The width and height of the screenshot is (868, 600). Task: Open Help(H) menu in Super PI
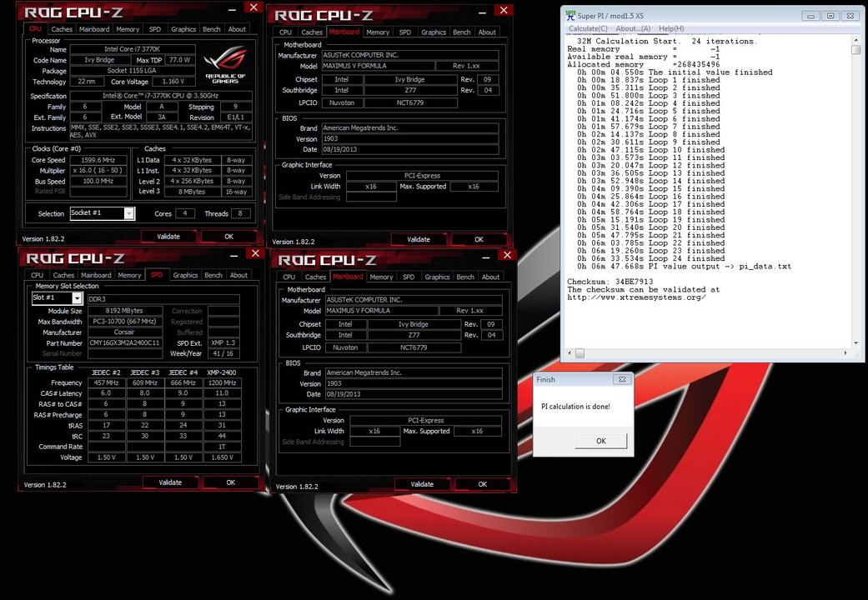[671, 28]
